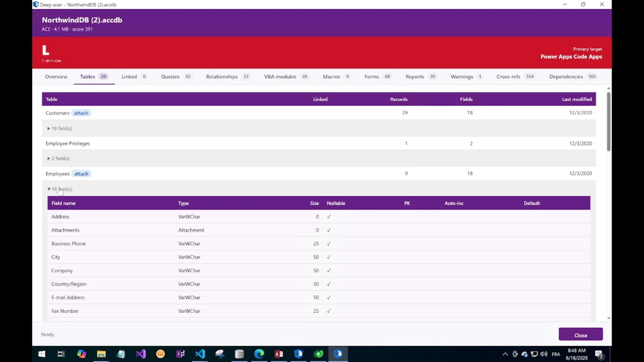The width and height of the screenshot is (644, 362).
Task: Open the Dependencies tab
Action: 573,77
